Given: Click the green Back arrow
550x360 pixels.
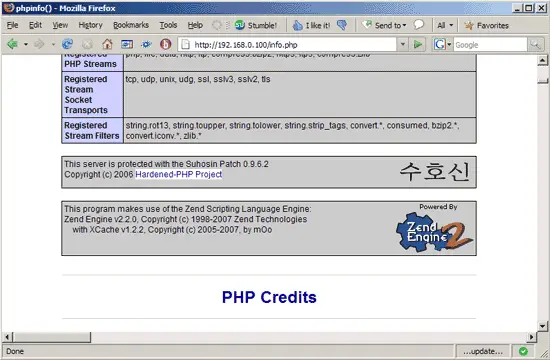Looking at the screenshot, I should (13, 44).
